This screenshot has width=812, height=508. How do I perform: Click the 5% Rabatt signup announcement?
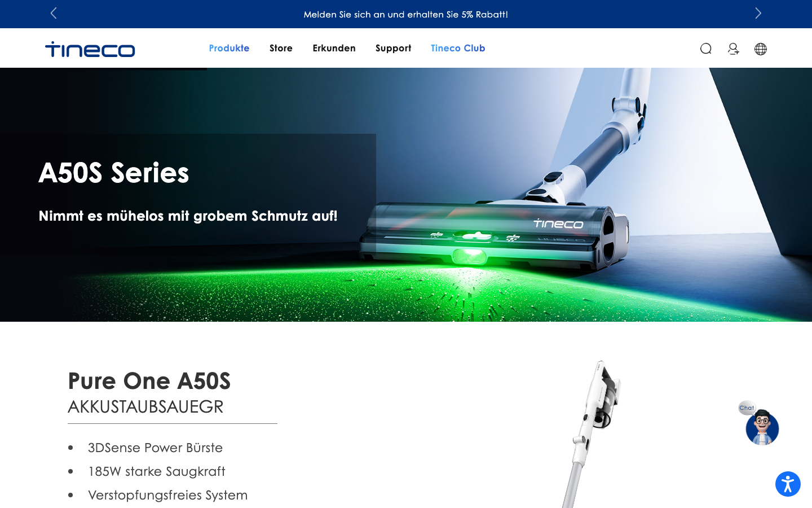click(406, 14)
